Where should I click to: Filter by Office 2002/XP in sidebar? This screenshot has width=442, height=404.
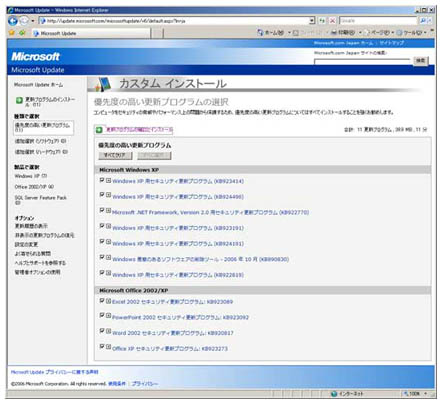point(34,187)
